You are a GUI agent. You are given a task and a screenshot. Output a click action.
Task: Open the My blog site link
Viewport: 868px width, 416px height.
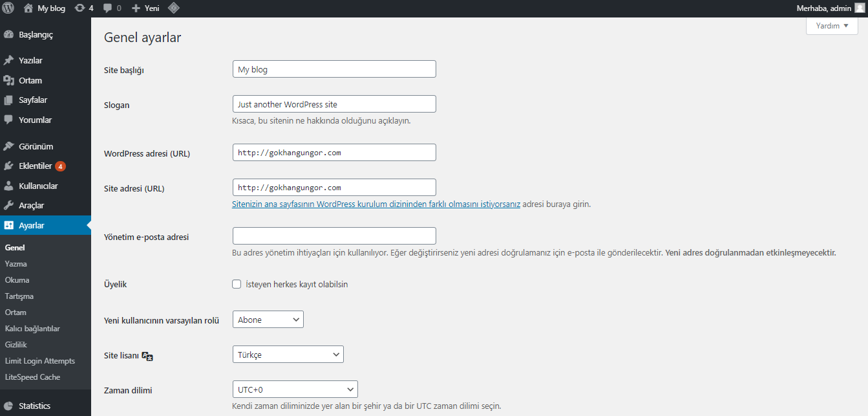(x=52, y=8)
